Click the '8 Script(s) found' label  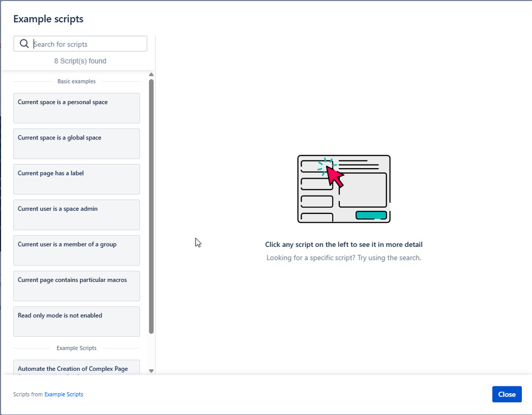80,61
